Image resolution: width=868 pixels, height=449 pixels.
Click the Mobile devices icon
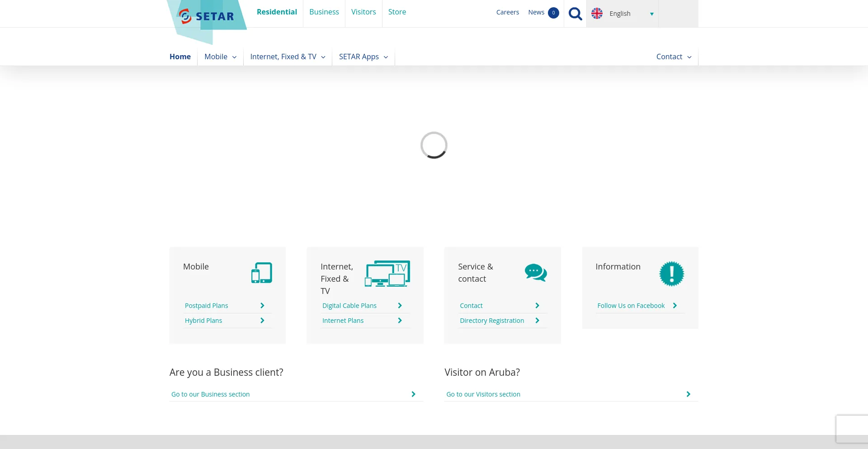261,273
